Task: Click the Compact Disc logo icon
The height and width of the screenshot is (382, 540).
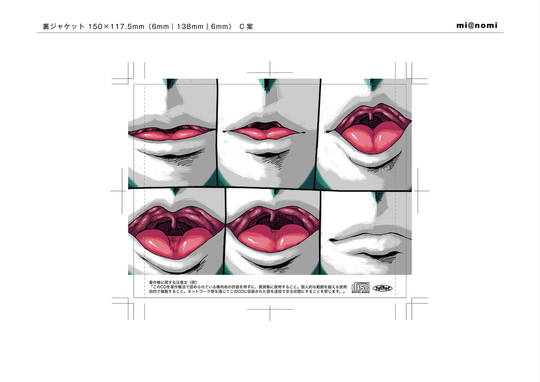Action: [x=361, y=287]
